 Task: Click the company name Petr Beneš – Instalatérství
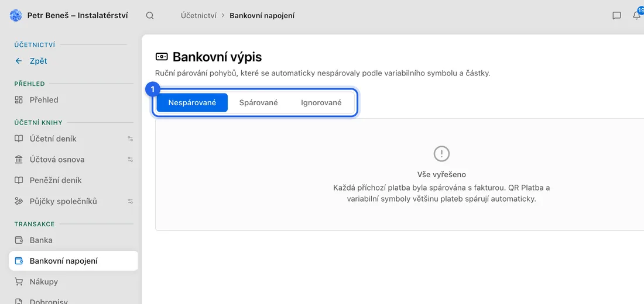point(77,16)
